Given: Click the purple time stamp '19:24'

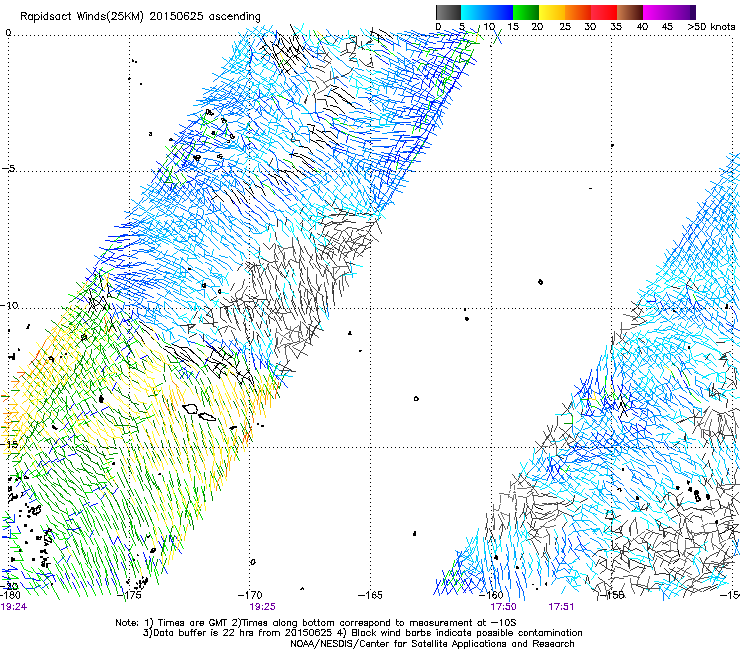Looking at the screenshot, I should point(13,607).
